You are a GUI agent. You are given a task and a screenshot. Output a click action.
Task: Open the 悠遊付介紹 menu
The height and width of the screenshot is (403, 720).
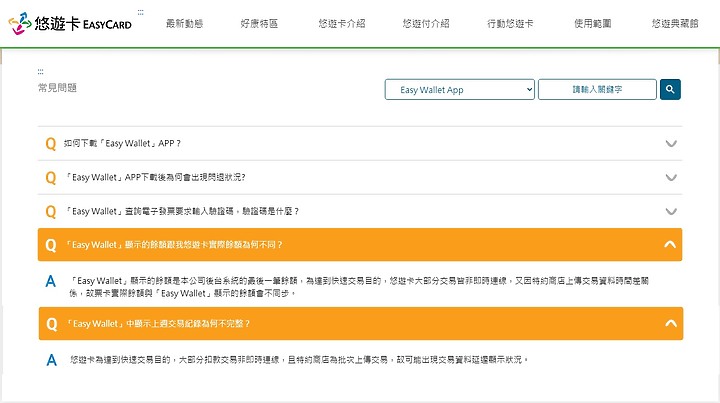click(x=426, y=23)
